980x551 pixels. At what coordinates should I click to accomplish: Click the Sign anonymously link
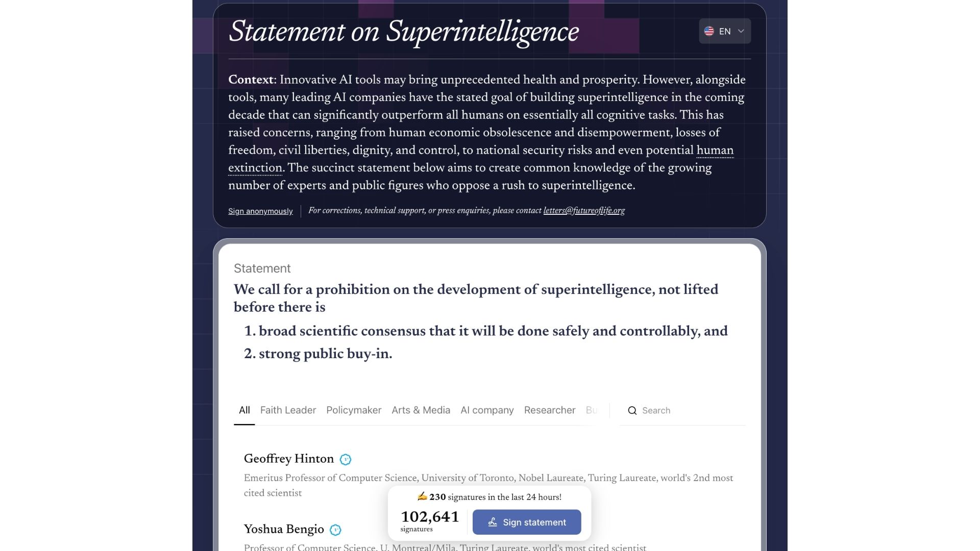260,211
